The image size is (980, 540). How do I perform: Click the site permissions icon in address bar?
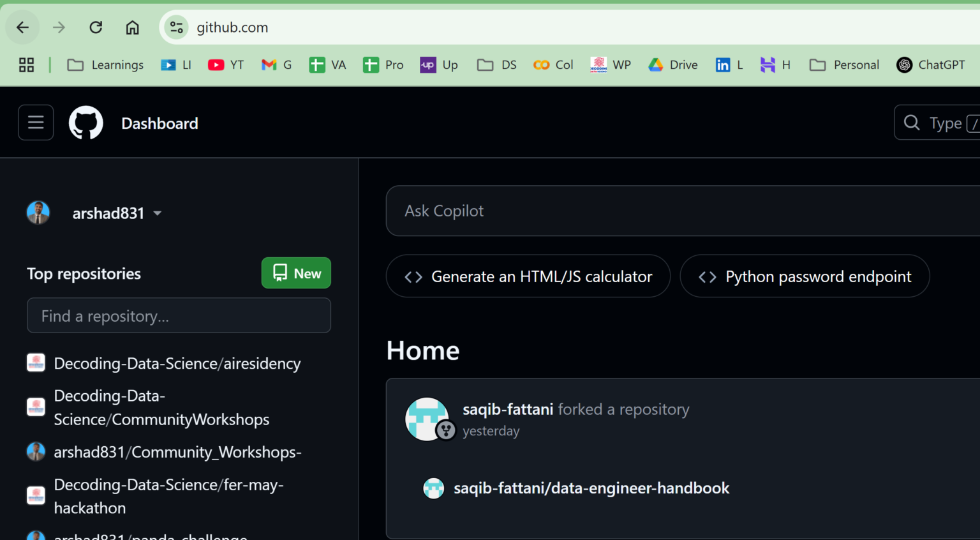pos(176,27)
